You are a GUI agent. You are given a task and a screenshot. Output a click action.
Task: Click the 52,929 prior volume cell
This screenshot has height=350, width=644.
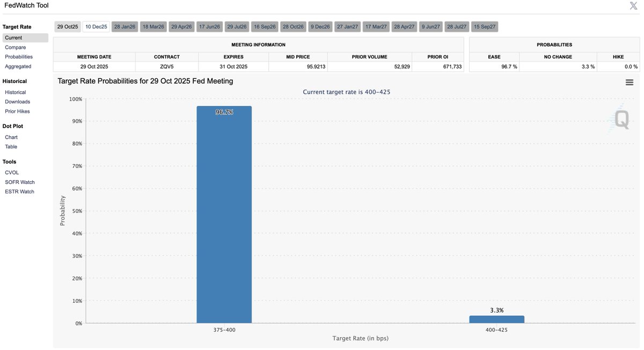click(370, 66)
